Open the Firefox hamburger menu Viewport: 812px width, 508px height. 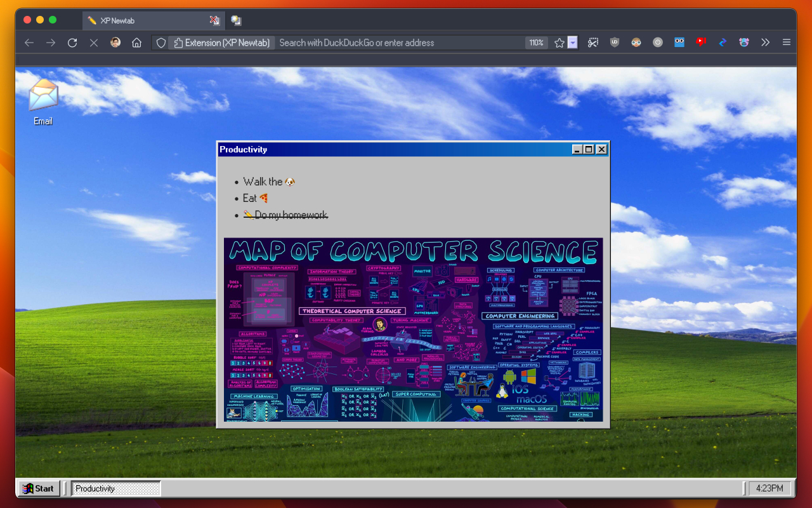[x=787, y=43]
